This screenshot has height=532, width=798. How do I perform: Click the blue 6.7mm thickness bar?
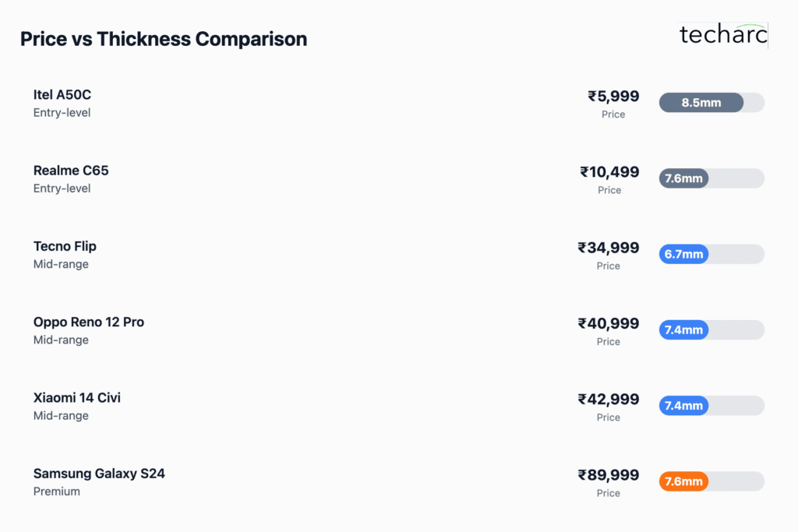(x=683, y=254)
